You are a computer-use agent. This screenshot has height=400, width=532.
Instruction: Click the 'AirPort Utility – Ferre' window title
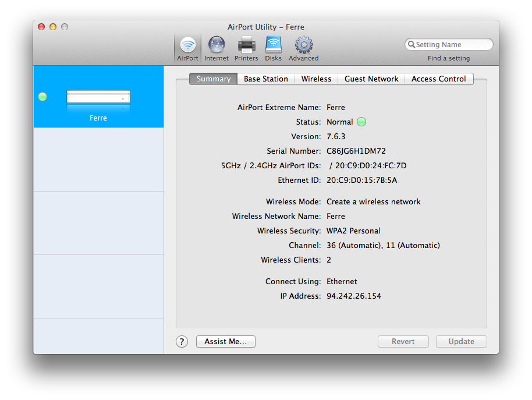coord(265,27)
